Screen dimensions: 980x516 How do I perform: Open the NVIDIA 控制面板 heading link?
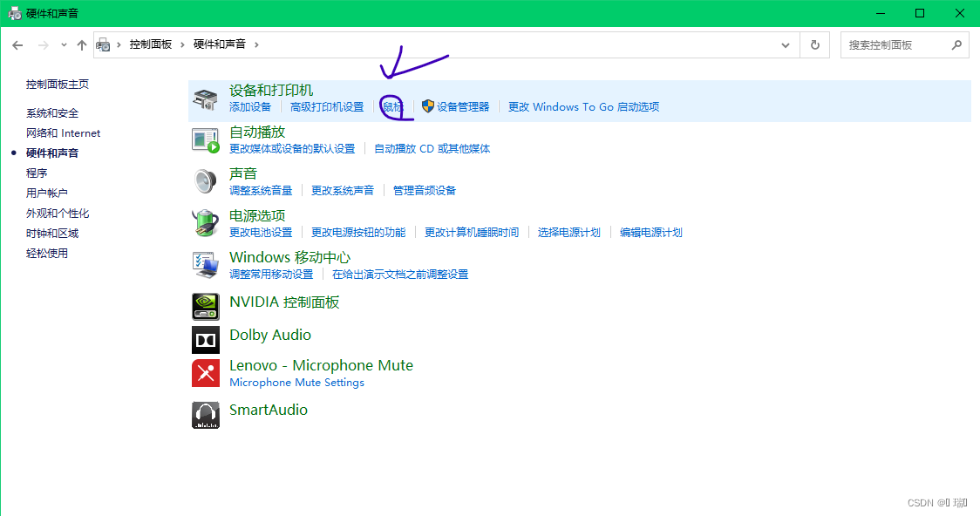pos(284,302)
